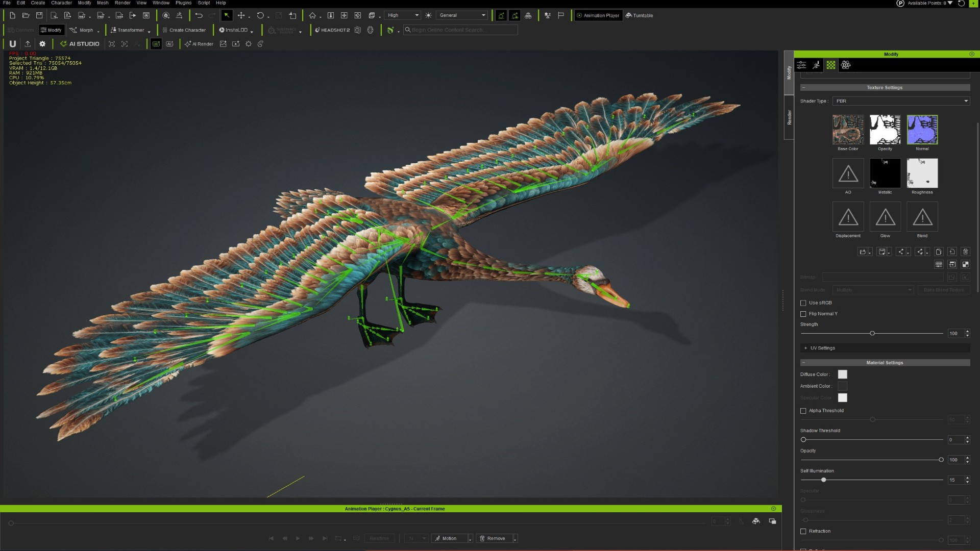Image resolution: width=980 pixels, height=551 pixels.
Task: Click the Home view icon
Action: pos(312,15)
